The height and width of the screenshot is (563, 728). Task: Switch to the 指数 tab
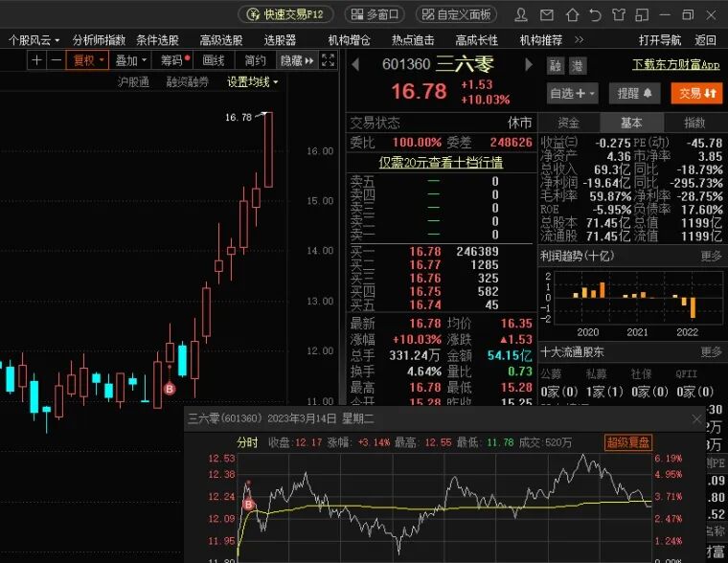pos(695,123)
